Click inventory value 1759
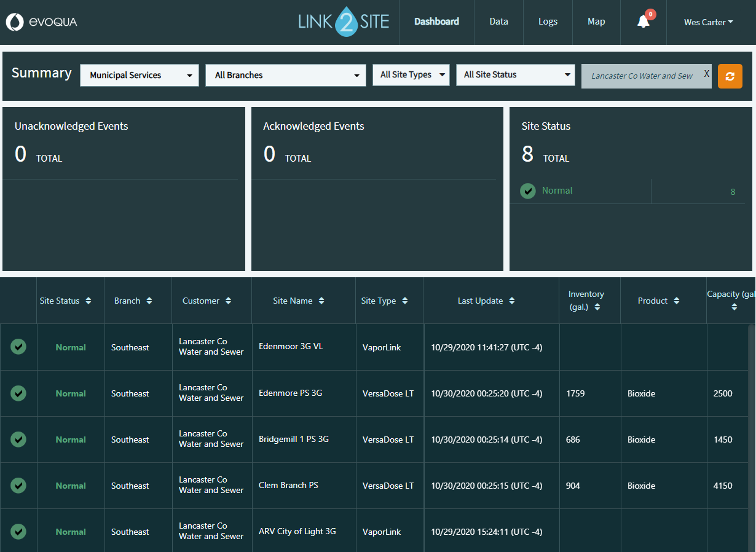Image resolution: width=756 pixels, height=552 pixels. point(575,393)
